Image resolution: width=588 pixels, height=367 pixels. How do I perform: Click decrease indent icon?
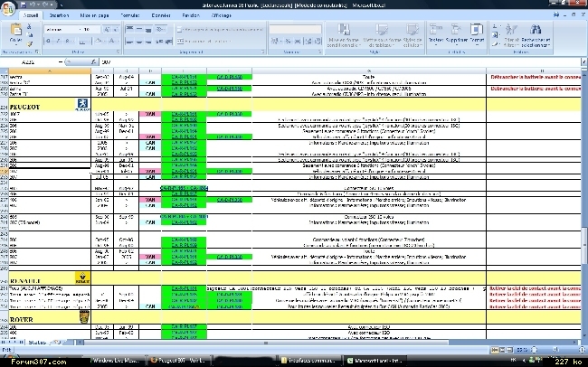(159, 42)
